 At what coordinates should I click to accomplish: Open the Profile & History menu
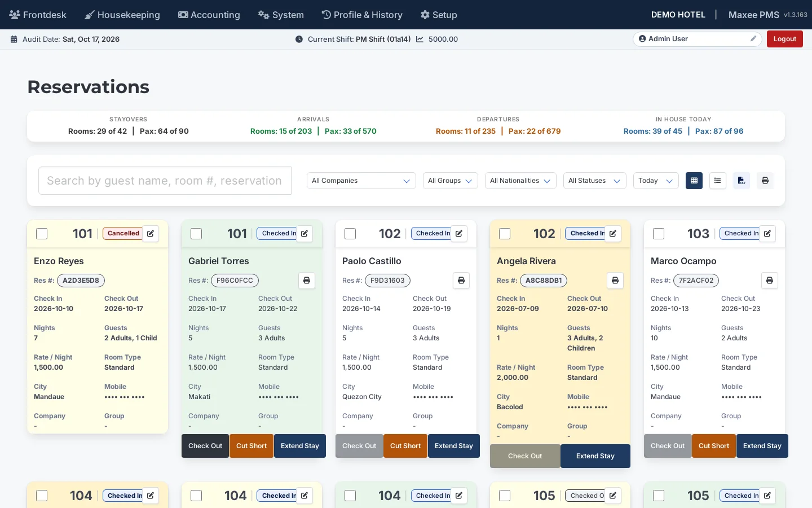point(362,15)
